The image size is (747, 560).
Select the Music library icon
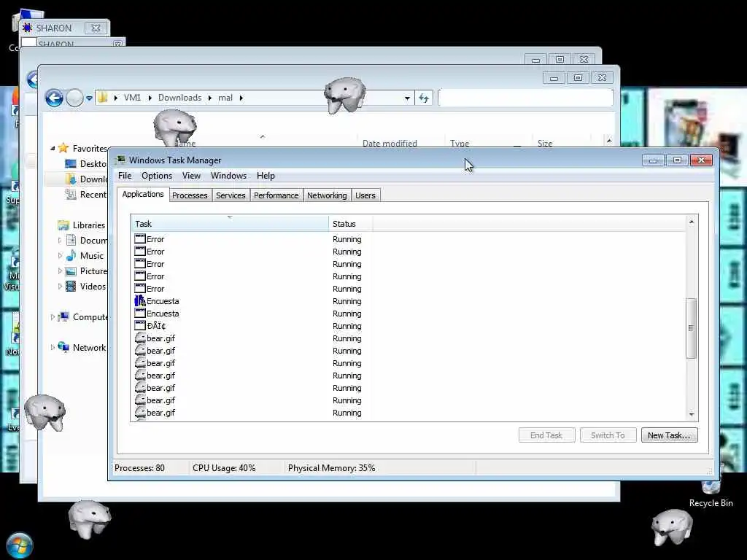71,256
